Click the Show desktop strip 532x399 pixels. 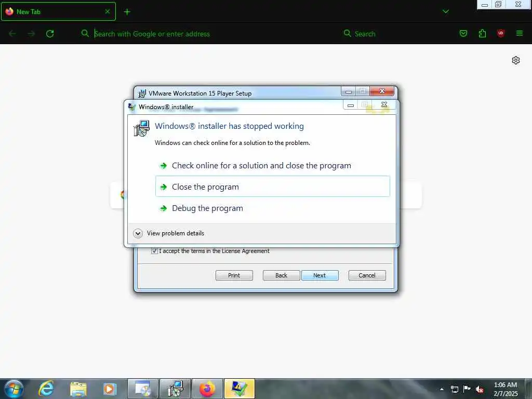528,389
